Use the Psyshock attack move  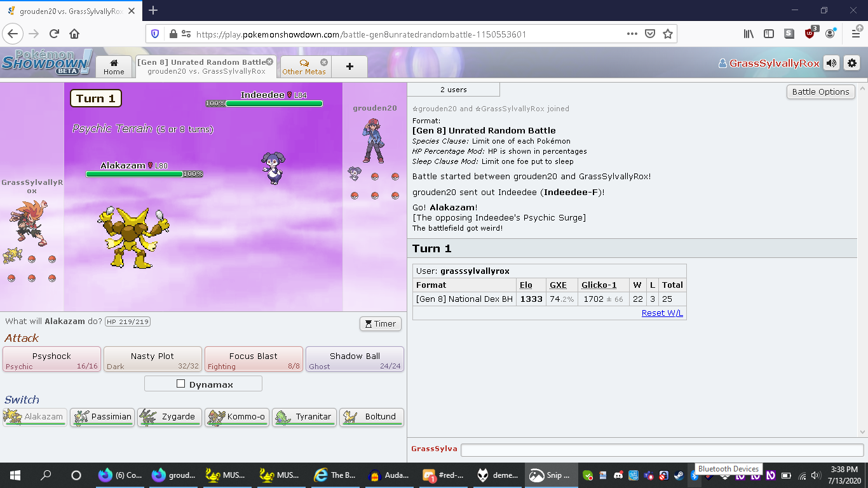(x=52, y=360)
